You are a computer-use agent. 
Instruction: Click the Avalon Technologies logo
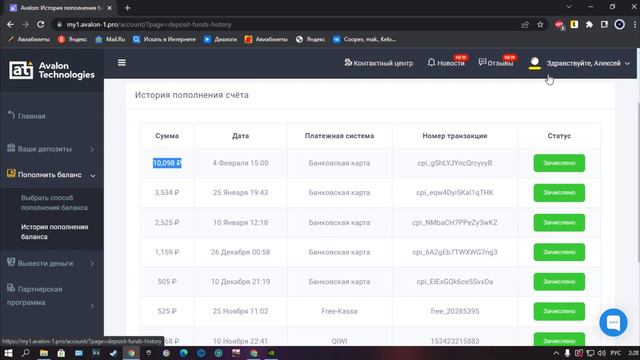pyautogui.click(x=52, y=70)
